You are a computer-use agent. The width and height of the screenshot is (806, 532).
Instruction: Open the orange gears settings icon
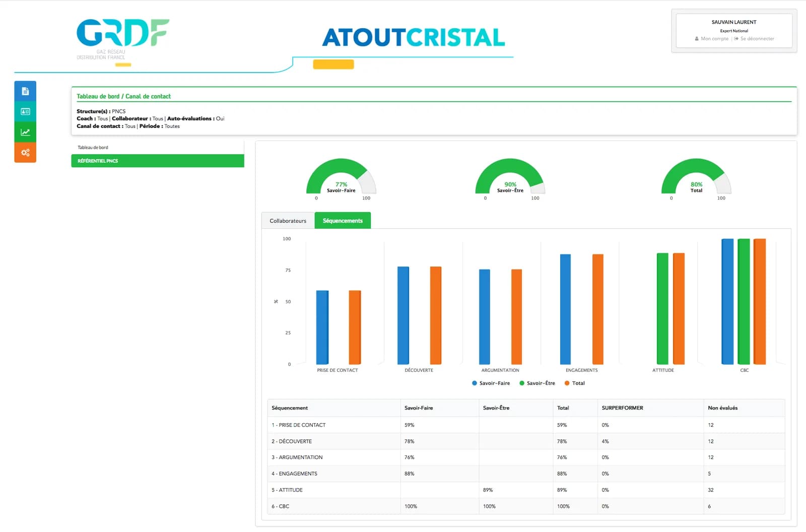(25, 153)
